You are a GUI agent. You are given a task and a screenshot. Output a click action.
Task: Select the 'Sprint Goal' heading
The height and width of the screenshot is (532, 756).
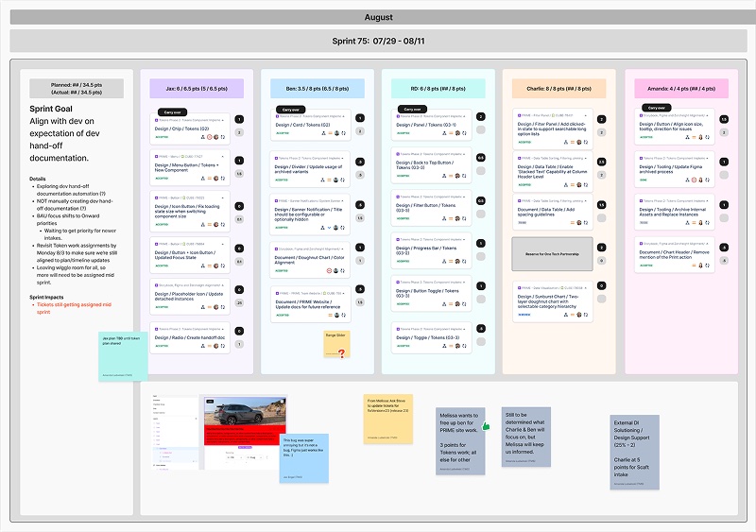tap(51, 109)
